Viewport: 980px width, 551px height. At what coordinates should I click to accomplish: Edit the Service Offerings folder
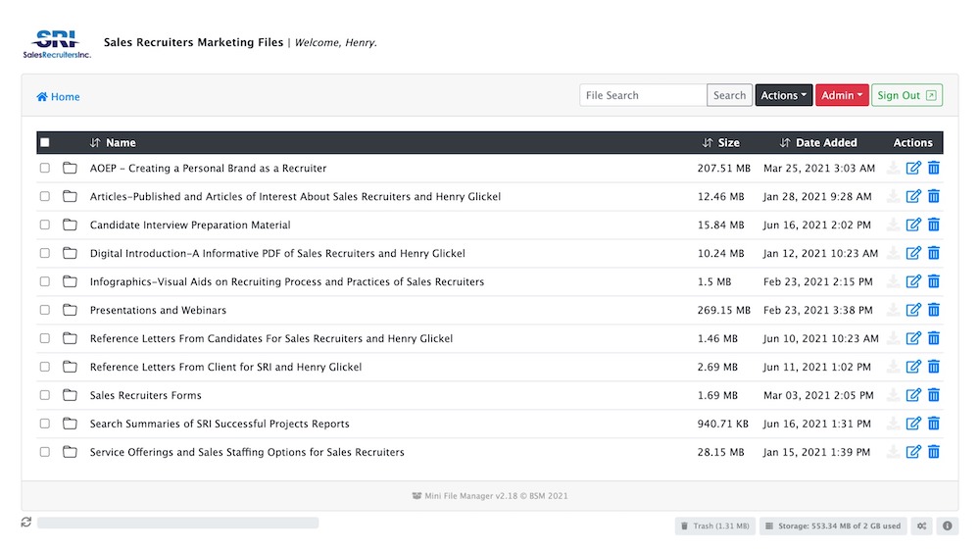coord(913,452)
